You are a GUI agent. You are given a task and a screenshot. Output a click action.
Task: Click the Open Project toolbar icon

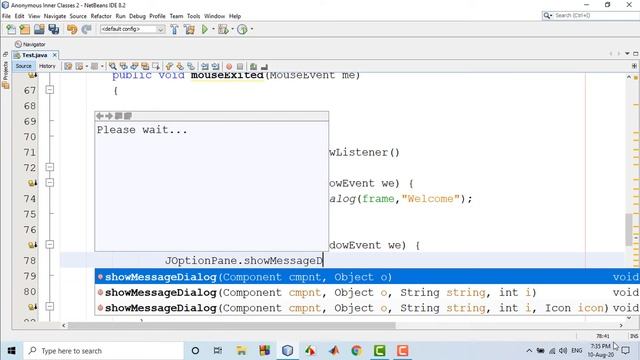click(x=39, y=29)
